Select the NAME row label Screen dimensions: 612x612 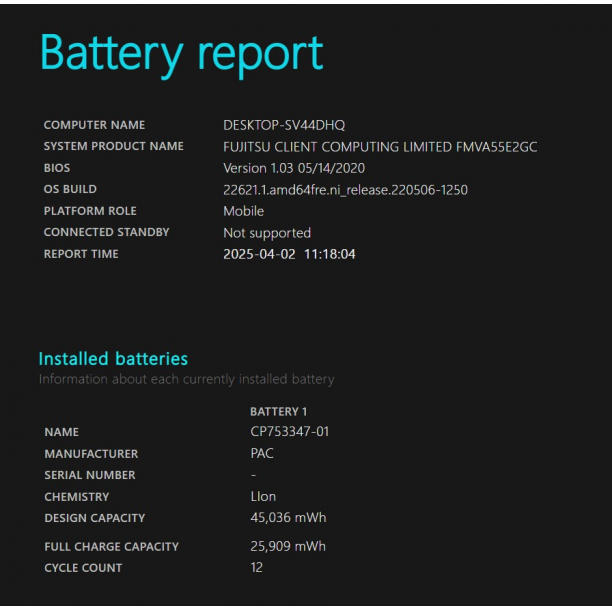pos(62,432)
